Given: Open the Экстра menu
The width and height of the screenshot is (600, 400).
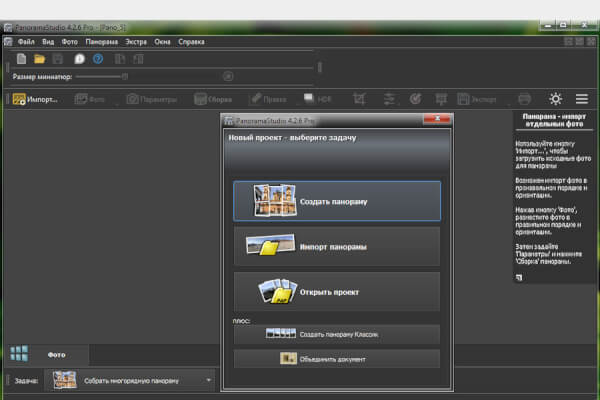Looking at the screenshot, I should (x=136, y=42).
